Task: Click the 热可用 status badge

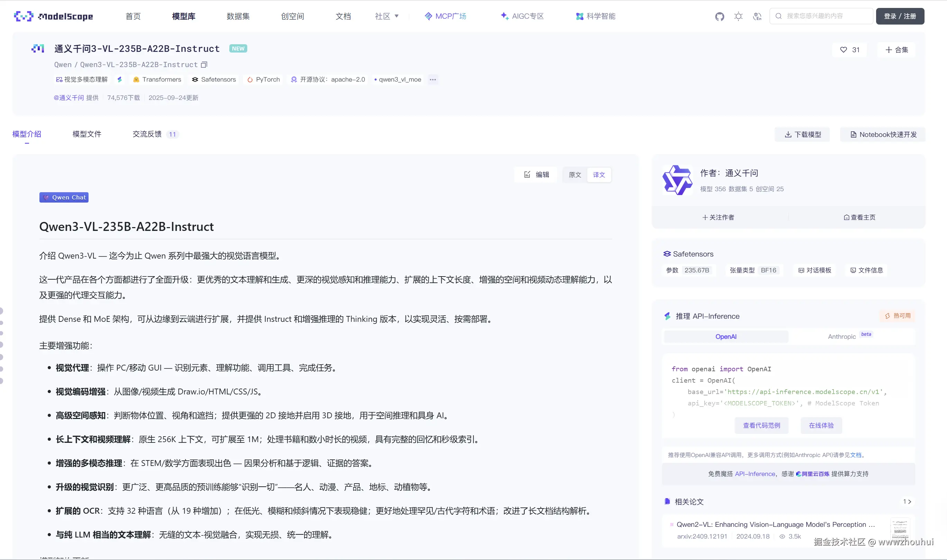Action: point(898,316)
